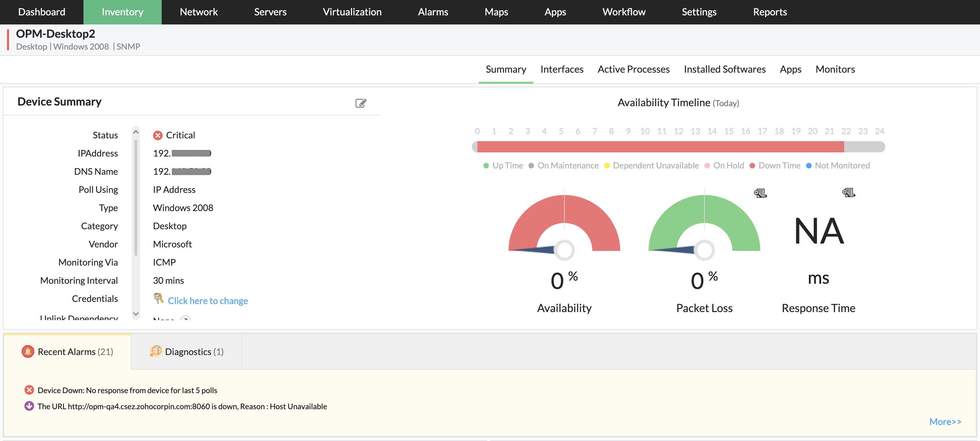Click the Device Down alarm critical icon
980x441 pixels.
click(x=29, y=390)
